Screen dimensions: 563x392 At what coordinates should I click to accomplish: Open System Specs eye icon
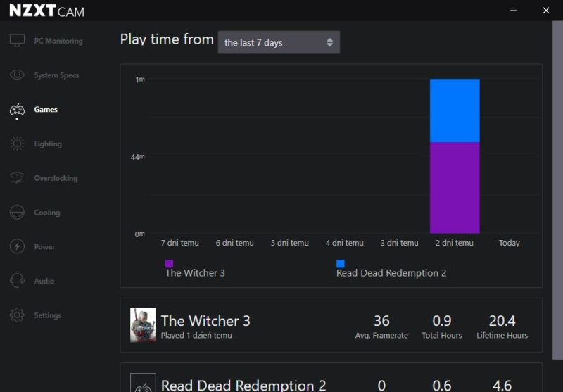17,75
